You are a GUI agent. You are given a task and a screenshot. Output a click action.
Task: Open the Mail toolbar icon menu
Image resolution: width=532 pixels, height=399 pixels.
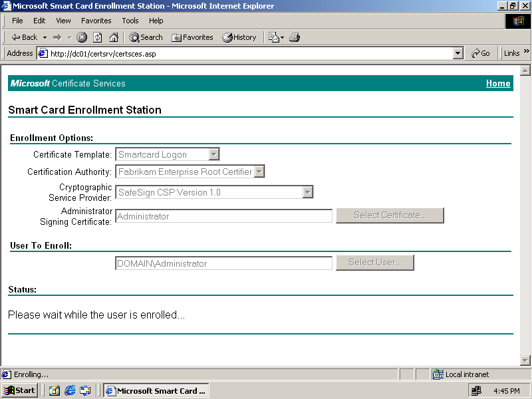pyautogui.click(x=275, y=37)
